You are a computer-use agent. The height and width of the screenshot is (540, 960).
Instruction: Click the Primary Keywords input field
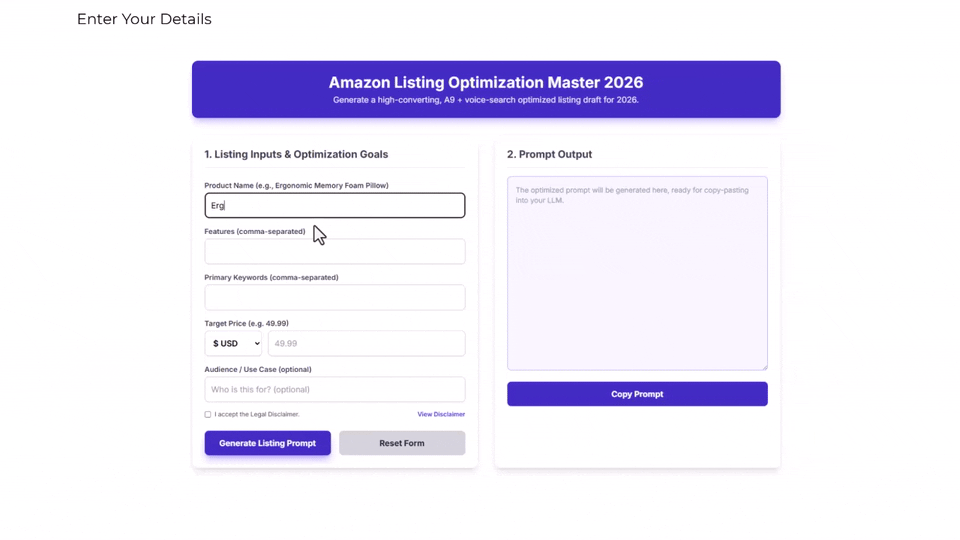coord(334,297)
